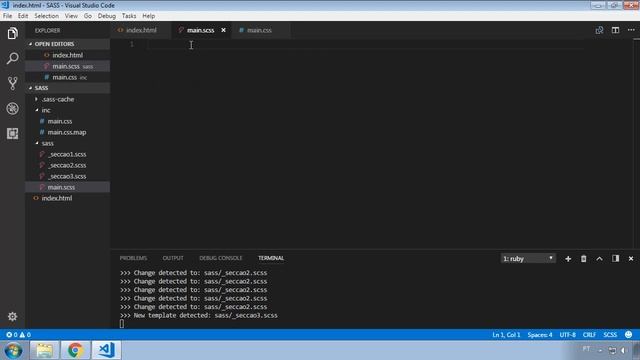Open the File menu
This screenshot has width=640, height=360.
7,16
